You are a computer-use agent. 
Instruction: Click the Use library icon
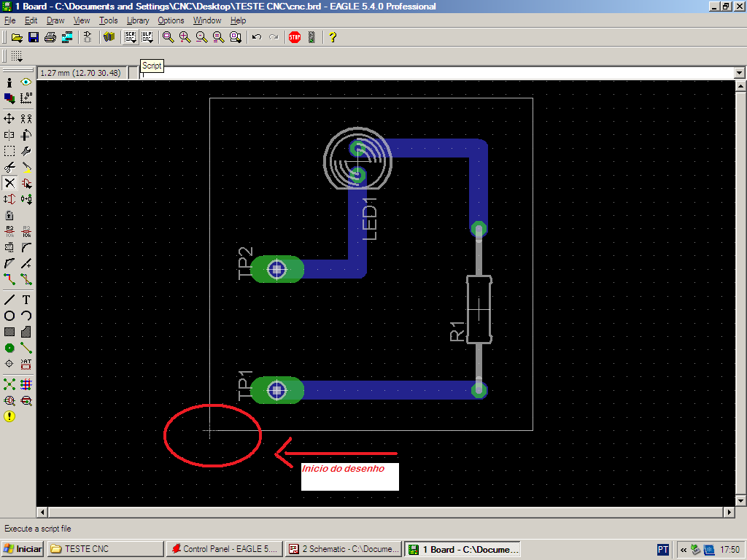coord(109,37)
